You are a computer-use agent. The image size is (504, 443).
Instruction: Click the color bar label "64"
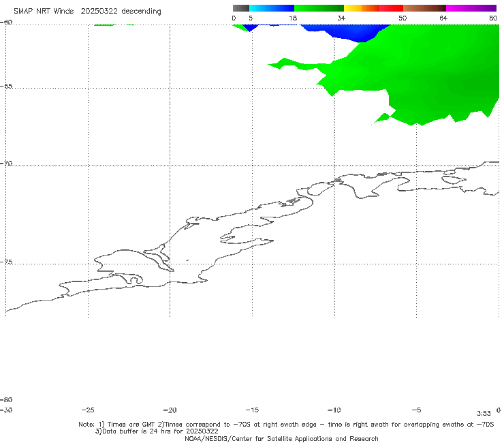click(x=443, y=18)
